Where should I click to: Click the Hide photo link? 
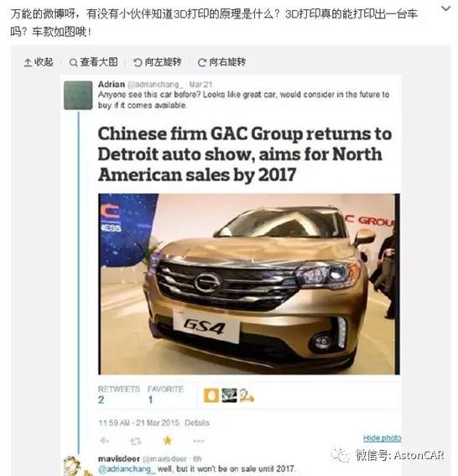pyautogui.click(x=383, y=437)
